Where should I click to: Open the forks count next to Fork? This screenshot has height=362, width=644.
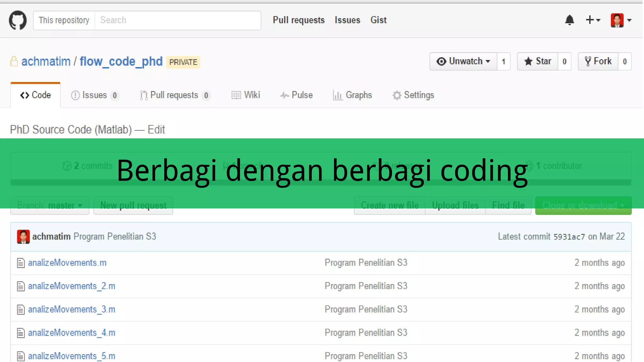point(625,61)
